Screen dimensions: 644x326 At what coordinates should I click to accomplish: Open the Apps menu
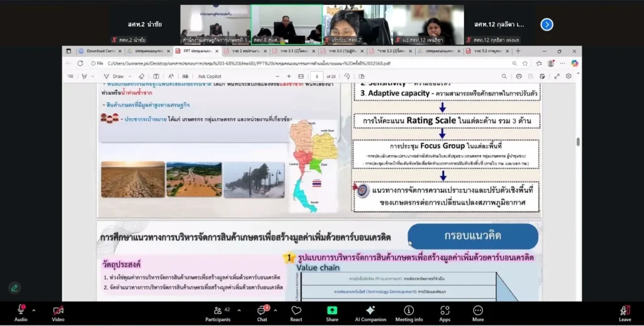[x=445, y=311]
